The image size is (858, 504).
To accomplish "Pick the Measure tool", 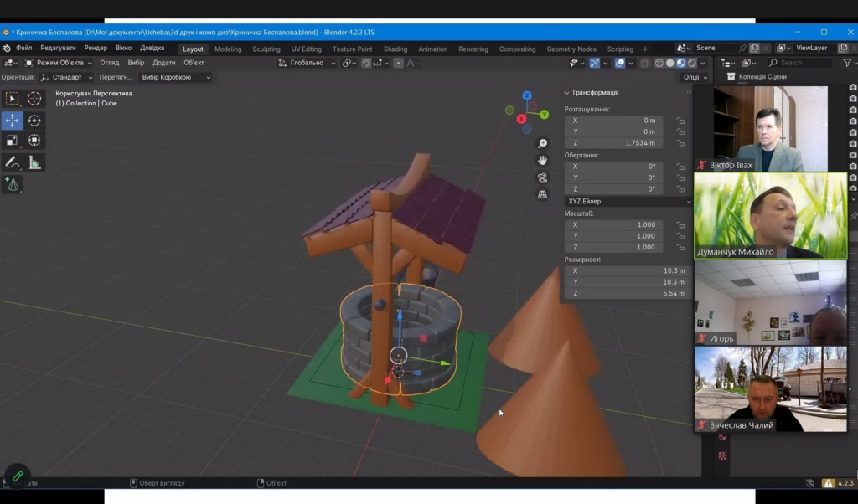I will click(x=34, y=162).
